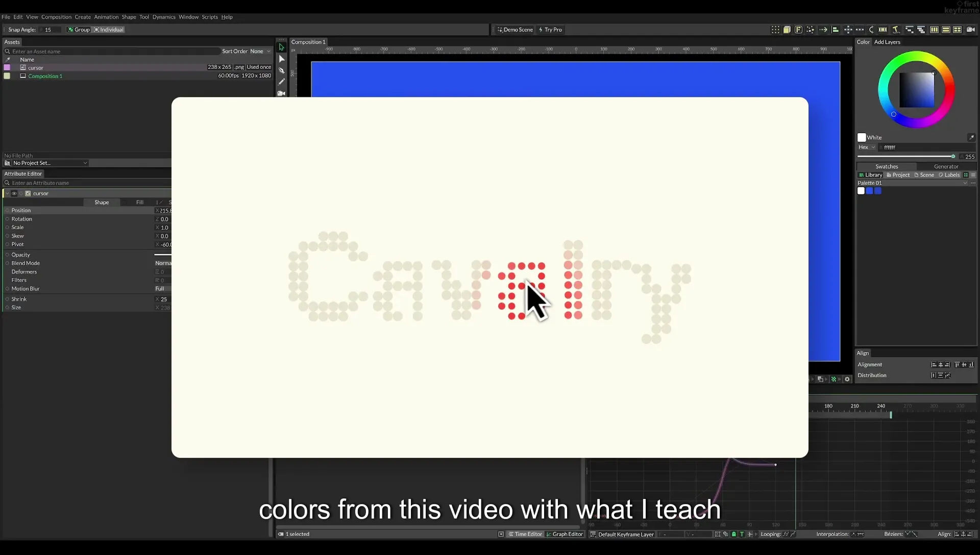Adjust the color alpha slider
The height and width of the screenshot is (555, 980).
click(906, 157)
